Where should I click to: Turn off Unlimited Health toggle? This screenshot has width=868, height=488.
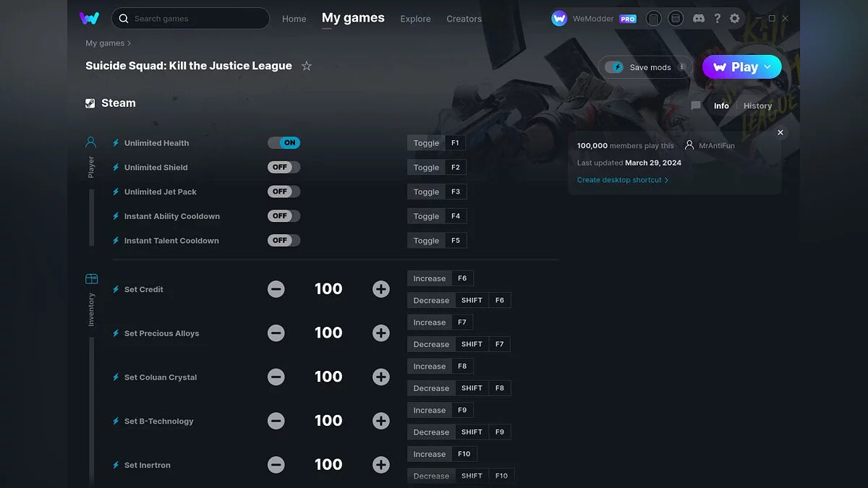(x=284, y=143)
